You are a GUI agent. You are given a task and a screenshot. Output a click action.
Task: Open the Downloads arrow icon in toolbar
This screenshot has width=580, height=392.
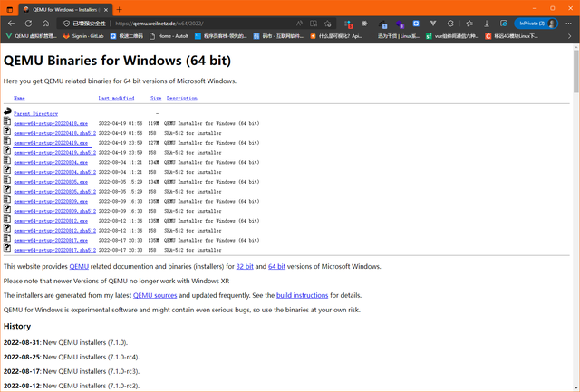487,24
